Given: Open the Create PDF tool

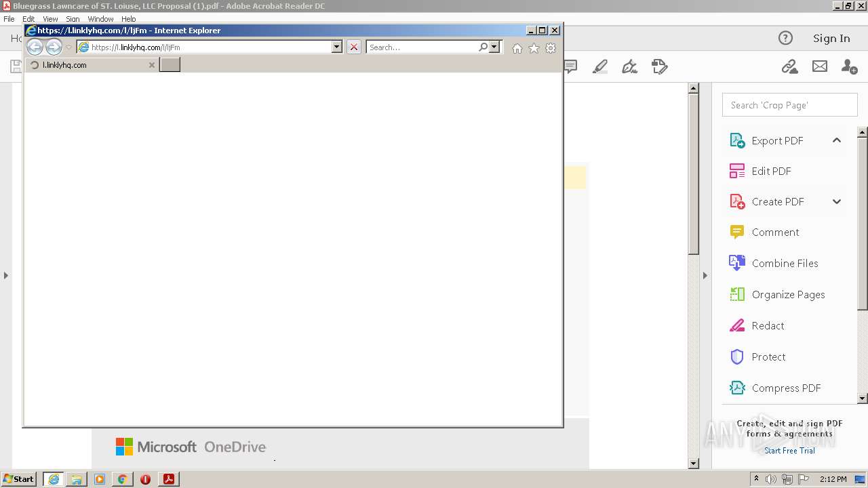Looking at the screenshot, I should tap(778, 201).
